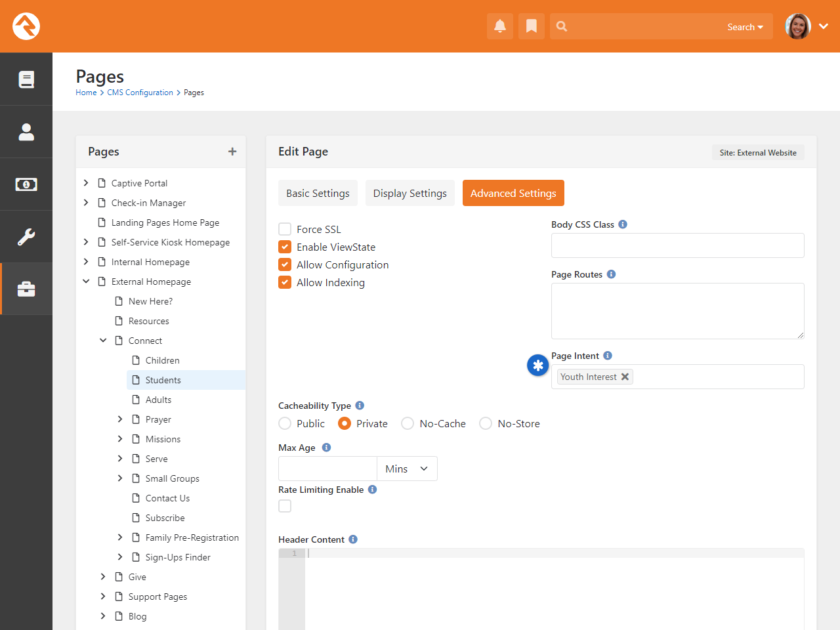Select No-Cache cacheability type
Viewport: 840px width, 630px height.
pyautogui.click(x=408, y=423)
